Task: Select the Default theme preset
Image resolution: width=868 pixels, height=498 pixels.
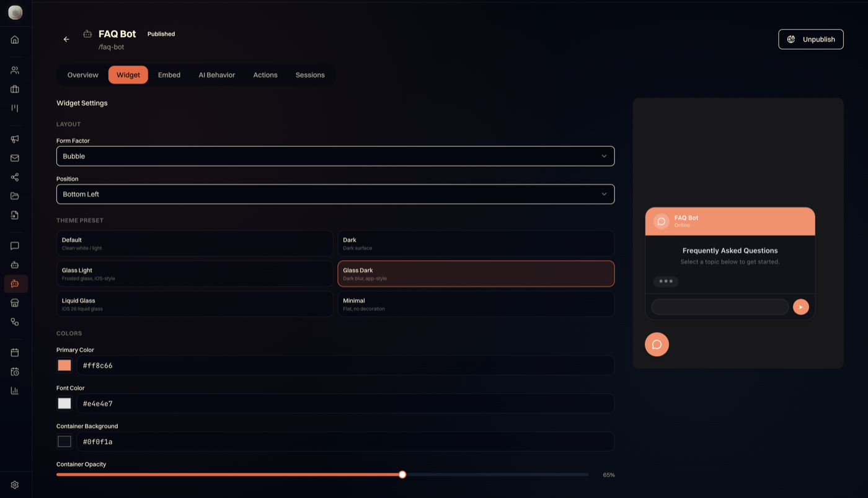Action: (195, 243)
